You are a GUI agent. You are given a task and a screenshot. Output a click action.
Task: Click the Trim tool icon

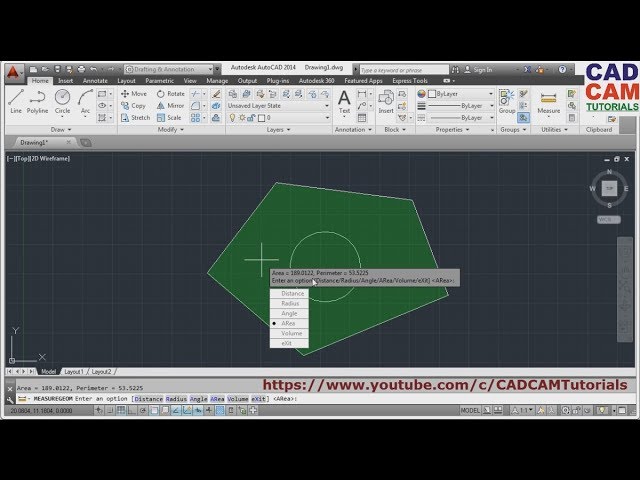[x=196, y=94]
